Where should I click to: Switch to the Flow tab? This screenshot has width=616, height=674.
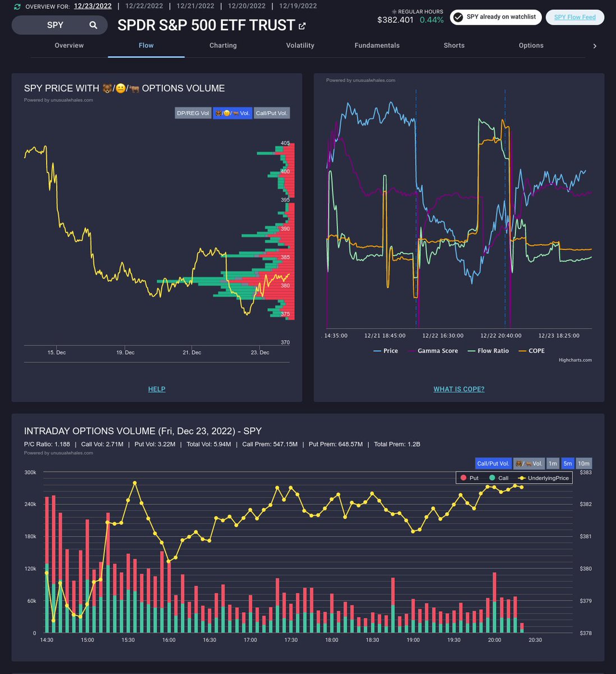point(146,45)
